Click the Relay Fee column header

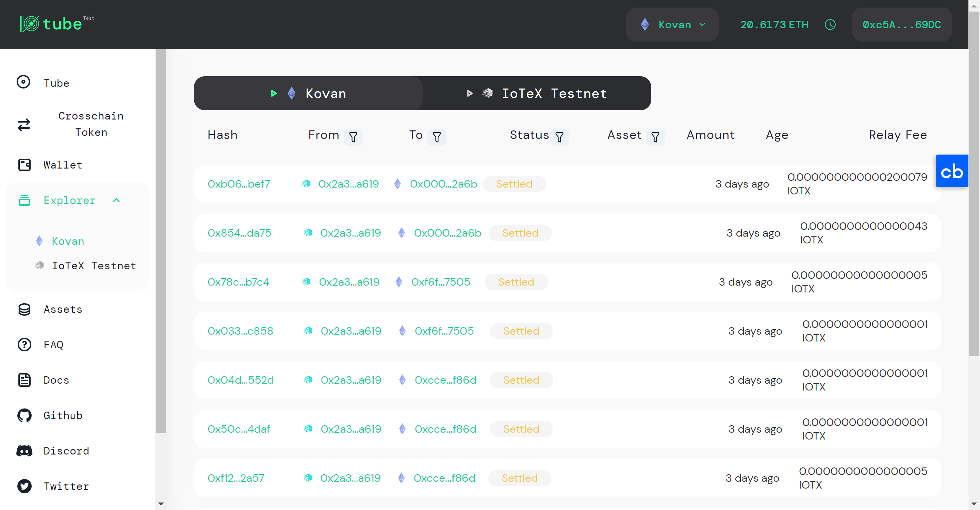898,135
